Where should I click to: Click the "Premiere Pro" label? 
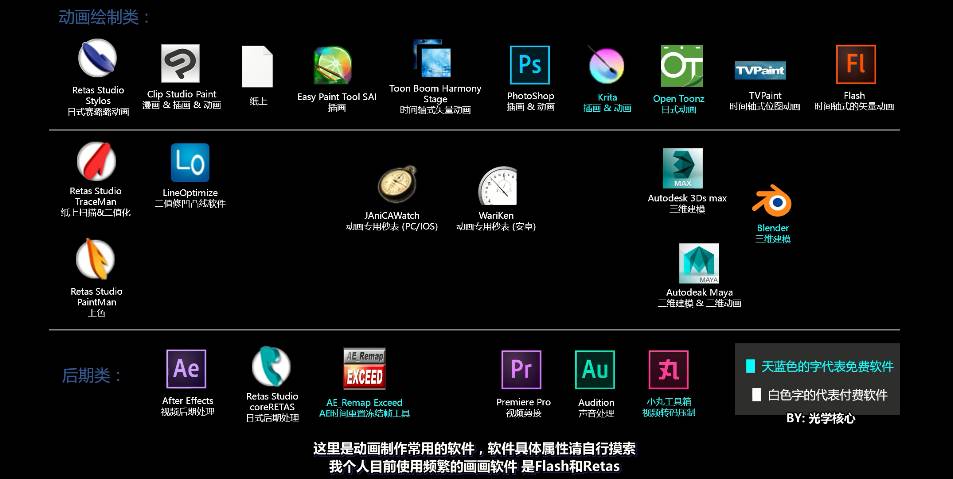click(523, 402)
